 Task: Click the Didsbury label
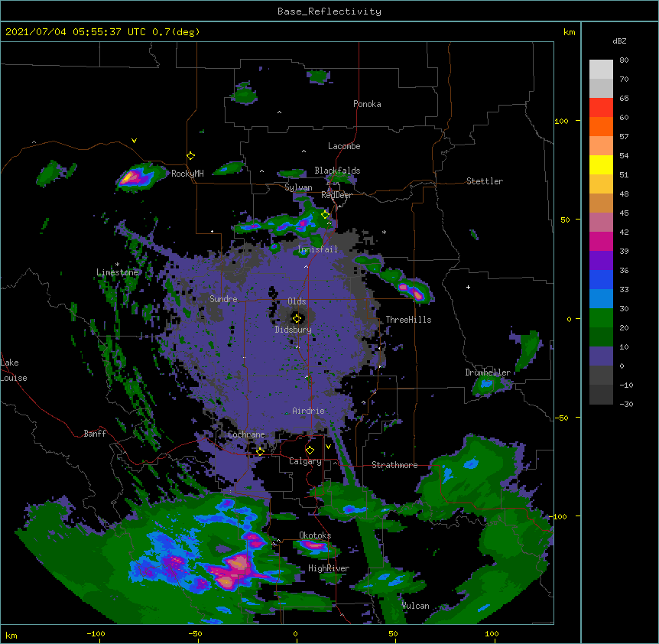[293, 330]
